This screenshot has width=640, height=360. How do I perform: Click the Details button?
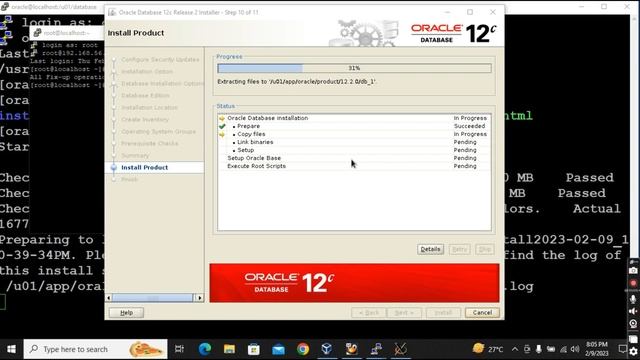[430, 249]
